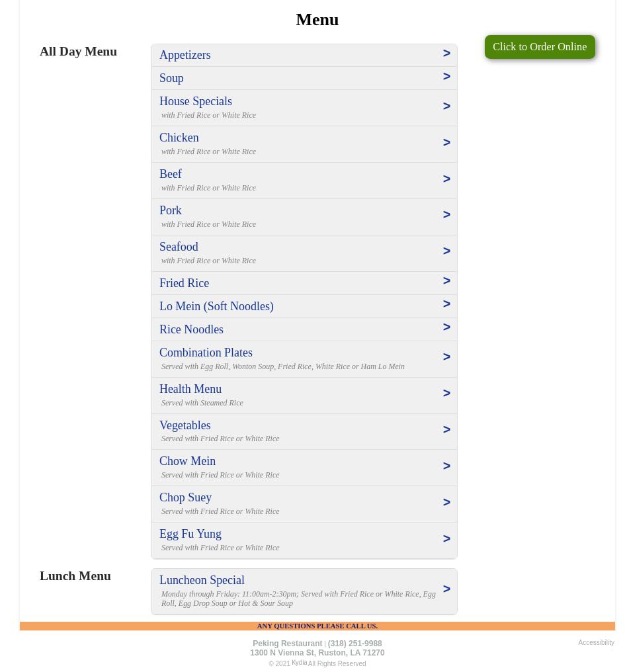The height and width of the screenshot is (672, 625).
Task: Select Lo Mein (Soft Noodles) category
Action: (216, 306)
